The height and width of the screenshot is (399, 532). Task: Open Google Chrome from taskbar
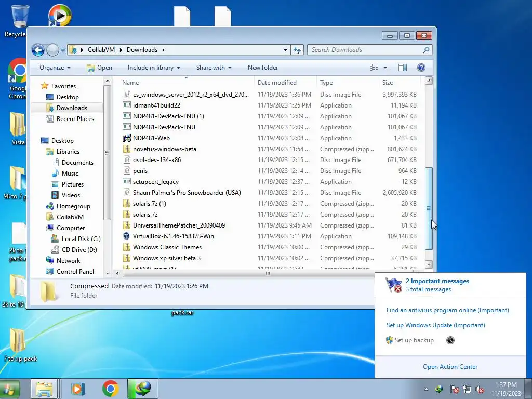click(x=110, y=389)
